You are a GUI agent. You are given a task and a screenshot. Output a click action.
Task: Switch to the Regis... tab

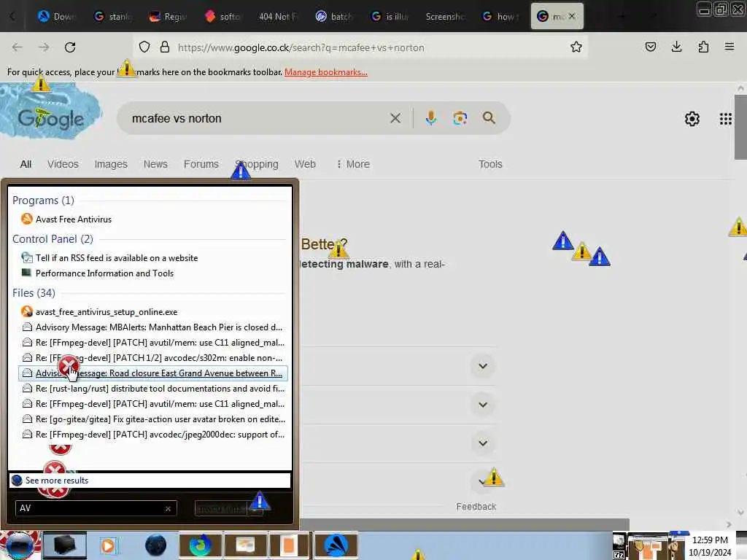point(169,17)
